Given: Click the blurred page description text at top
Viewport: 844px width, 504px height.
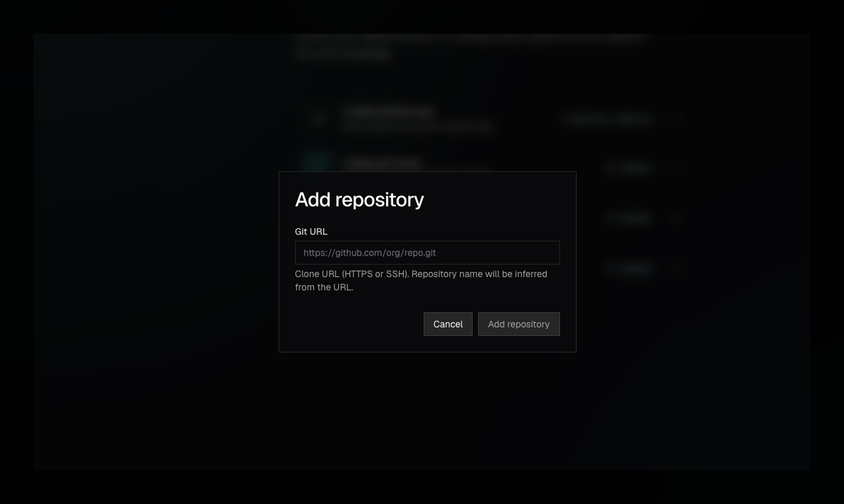Looking at the screenshot, I should [471, 46].
